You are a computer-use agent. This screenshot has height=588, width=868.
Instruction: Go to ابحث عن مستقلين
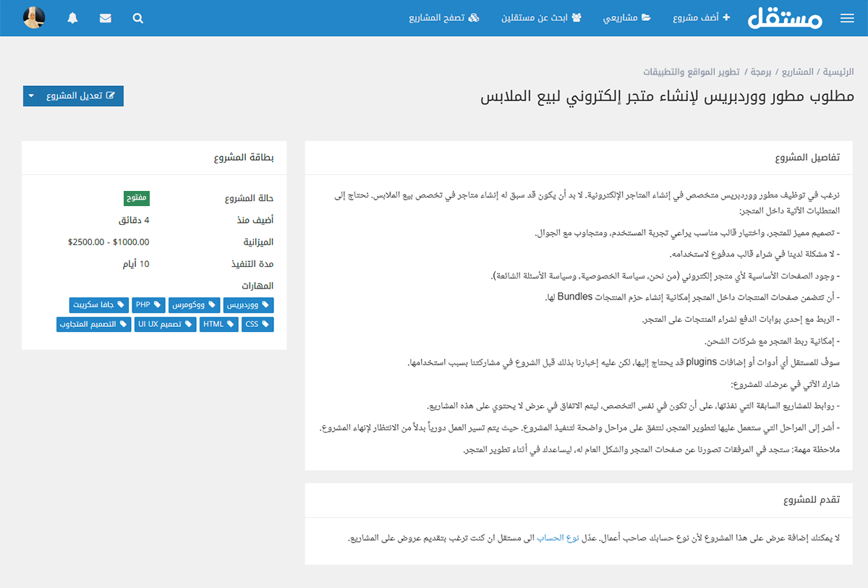tap(541, 18)
